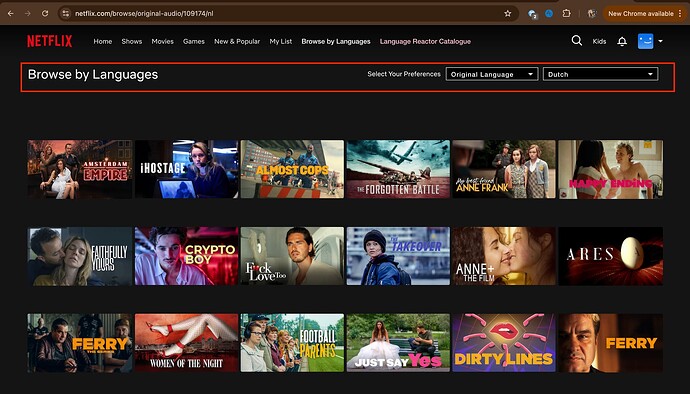
Task: Open Women of the Night
Action: click(187, 343)
